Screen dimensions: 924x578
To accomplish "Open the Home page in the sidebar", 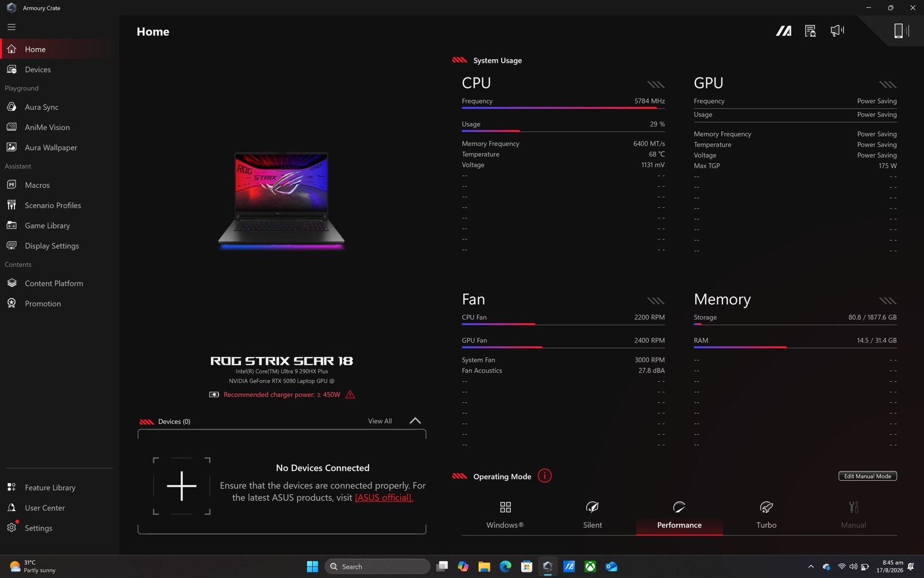I will (x=58, y=49).
